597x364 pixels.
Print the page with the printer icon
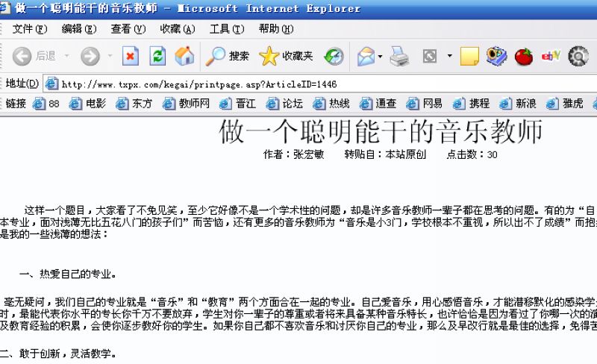click(x=399, y=57)
